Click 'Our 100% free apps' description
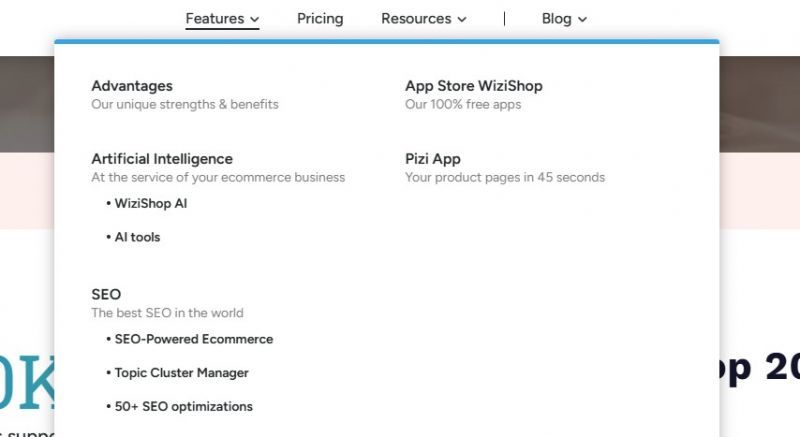800x437 pixels. click(463, 104)
